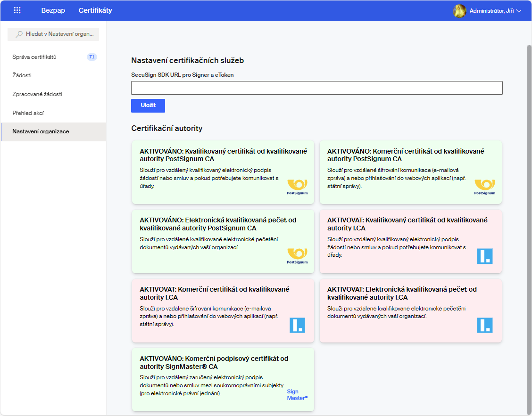Open the SignMaster CA podpisový certifikát card title
532x416 pixels.
pos(214,362)
